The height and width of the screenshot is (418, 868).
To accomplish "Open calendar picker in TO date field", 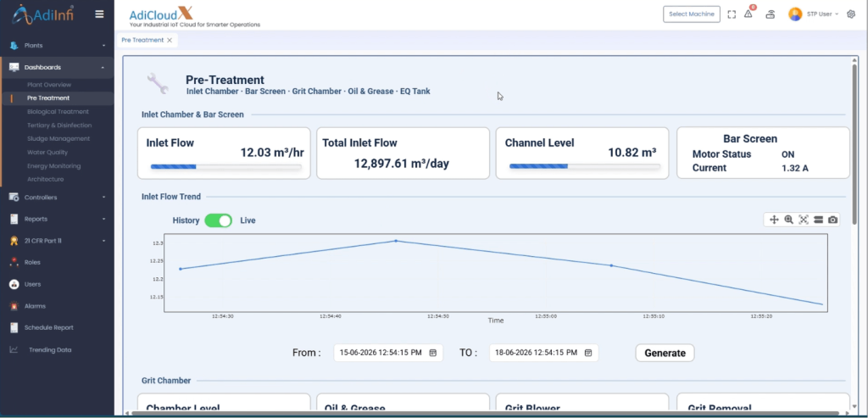I will click(x=588, y=353).
